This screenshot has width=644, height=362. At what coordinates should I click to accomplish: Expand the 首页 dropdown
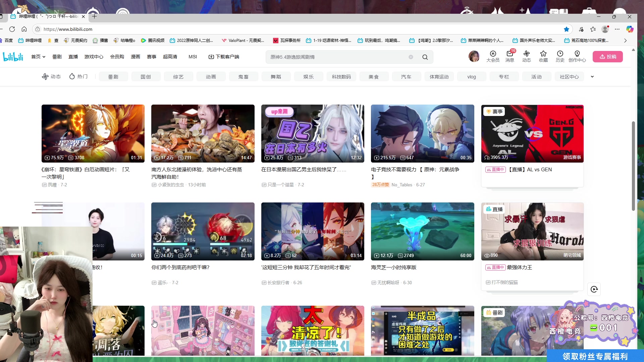38,57
